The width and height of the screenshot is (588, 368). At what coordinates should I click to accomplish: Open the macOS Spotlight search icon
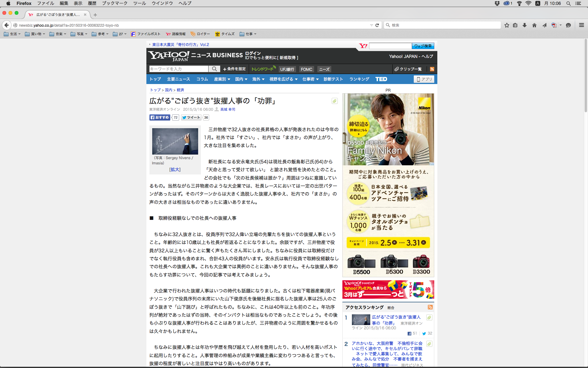(568, 3)
